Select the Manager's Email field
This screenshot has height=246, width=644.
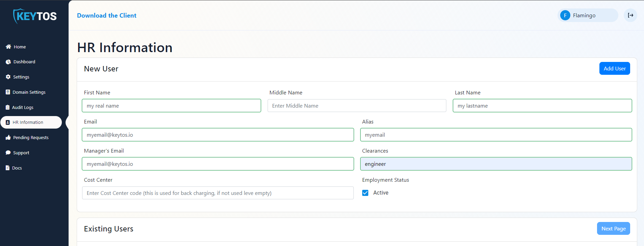218,164
